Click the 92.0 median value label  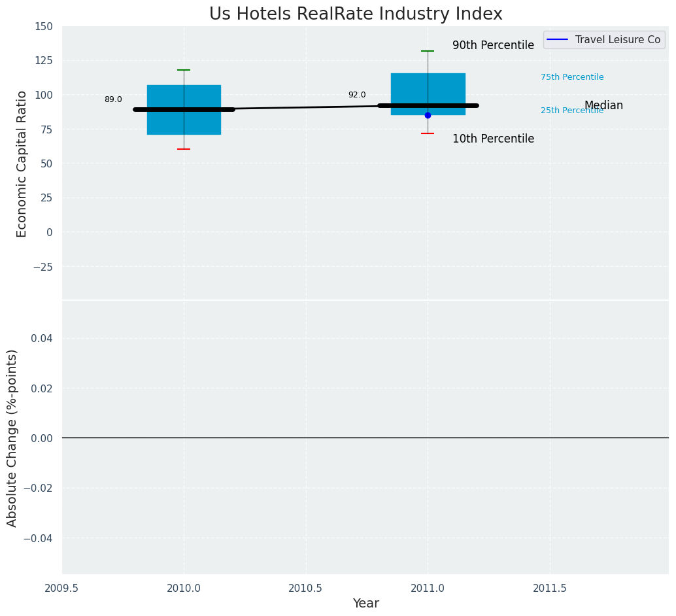(357, 95)
